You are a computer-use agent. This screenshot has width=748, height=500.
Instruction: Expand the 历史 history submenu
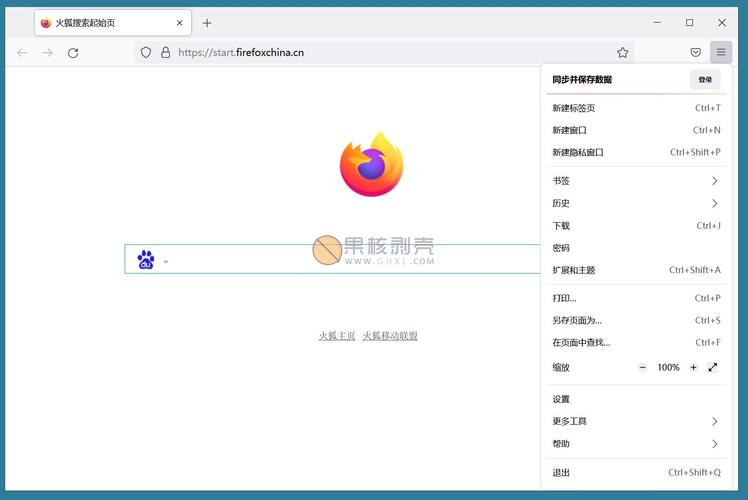pyautogui.click(x=634, y=203)
